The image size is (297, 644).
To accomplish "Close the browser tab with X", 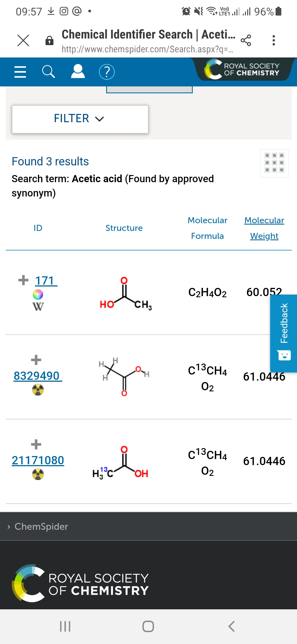I will pyautogui.click(x=23, y=40).
